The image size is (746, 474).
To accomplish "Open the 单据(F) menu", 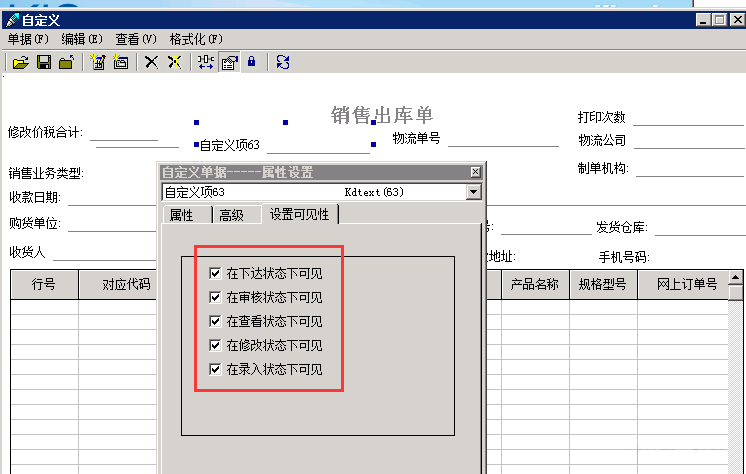I will 28,39.
